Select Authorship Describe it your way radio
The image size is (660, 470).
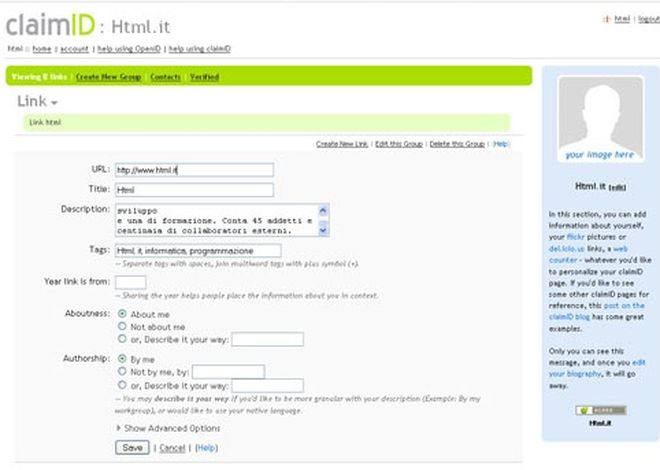pyautogui.click(x=122, y=385)
